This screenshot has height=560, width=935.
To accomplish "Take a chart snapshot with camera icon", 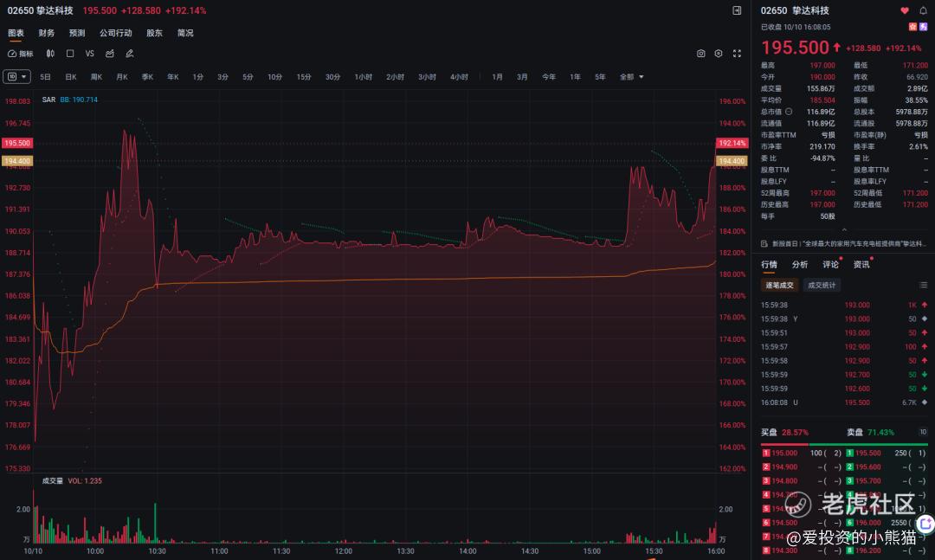I will [700, 54].
